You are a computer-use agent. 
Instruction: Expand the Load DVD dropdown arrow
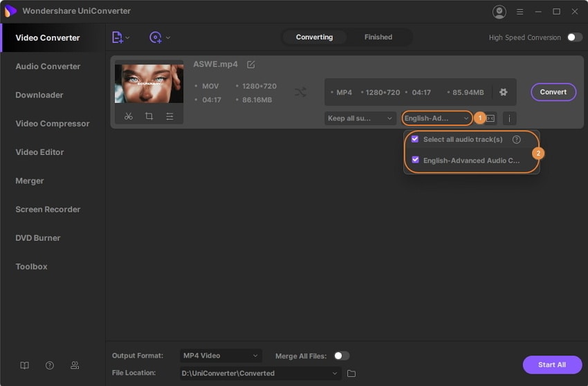(168, 37)
